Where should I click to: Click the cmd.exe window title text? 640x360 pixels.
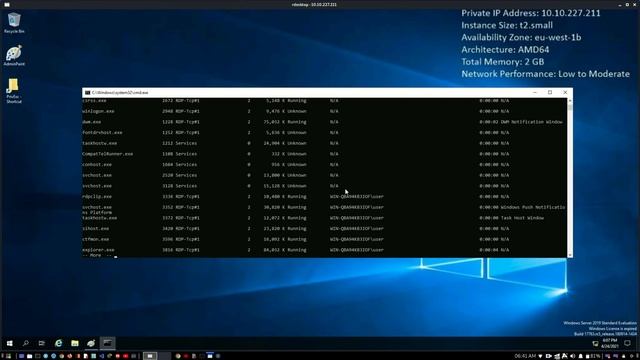pos(120,93)
